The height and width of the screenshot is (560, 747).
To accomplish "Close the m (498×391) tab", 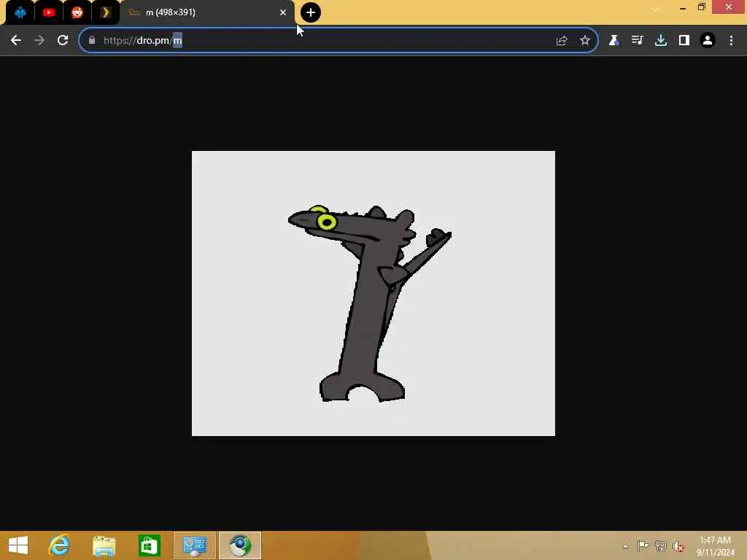I will coord(283,12).
